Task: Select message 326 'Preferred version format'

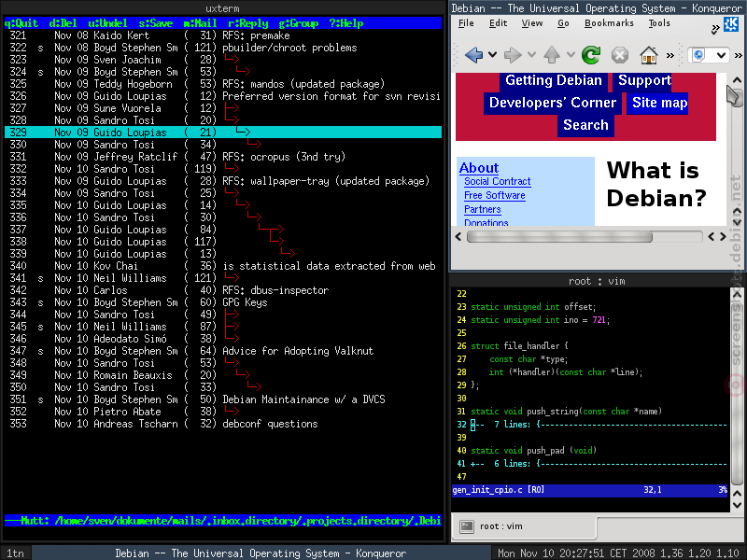Action: [x=223, y=96]
